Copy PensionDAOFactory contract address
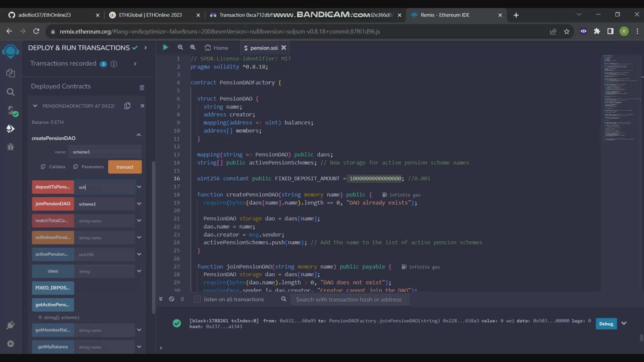This screenshot has height=362, width=644. point(127,106)
